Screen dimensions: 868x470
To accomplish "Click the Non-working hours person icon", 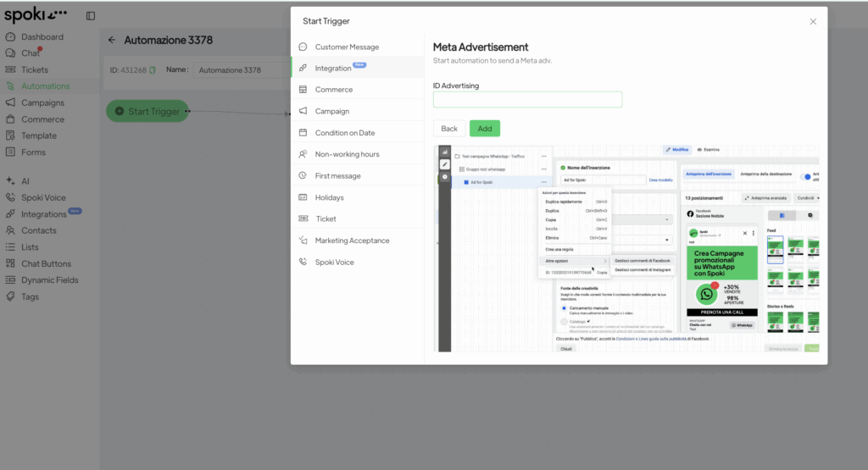I will pos(303,154).
